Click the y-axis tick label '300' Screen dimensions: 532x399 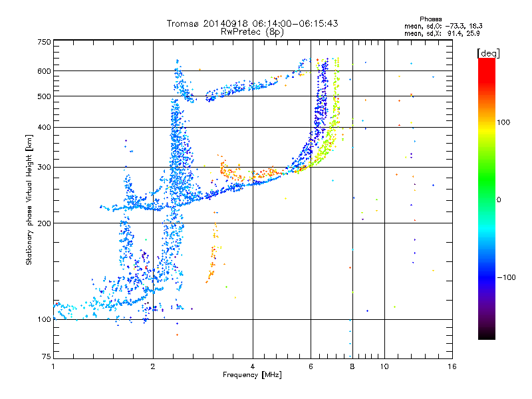pyautogui.click(x=44, y=167)
